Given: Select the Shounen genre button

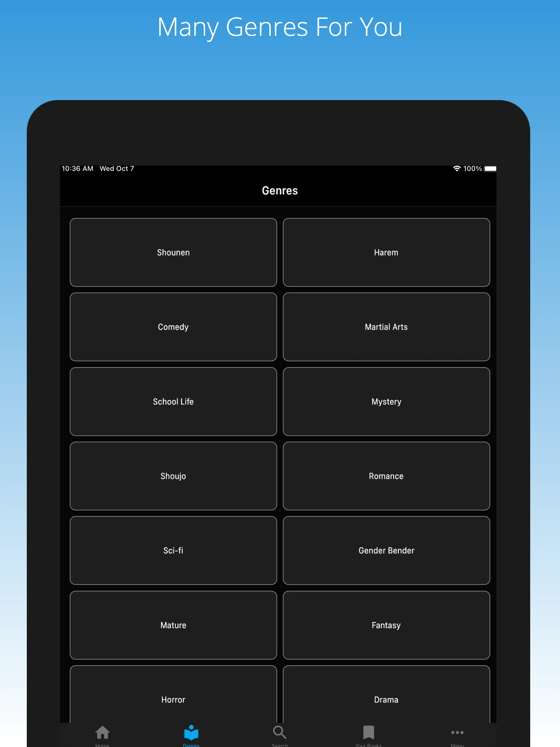Looking at the screenshot, I should click(174, 252).
